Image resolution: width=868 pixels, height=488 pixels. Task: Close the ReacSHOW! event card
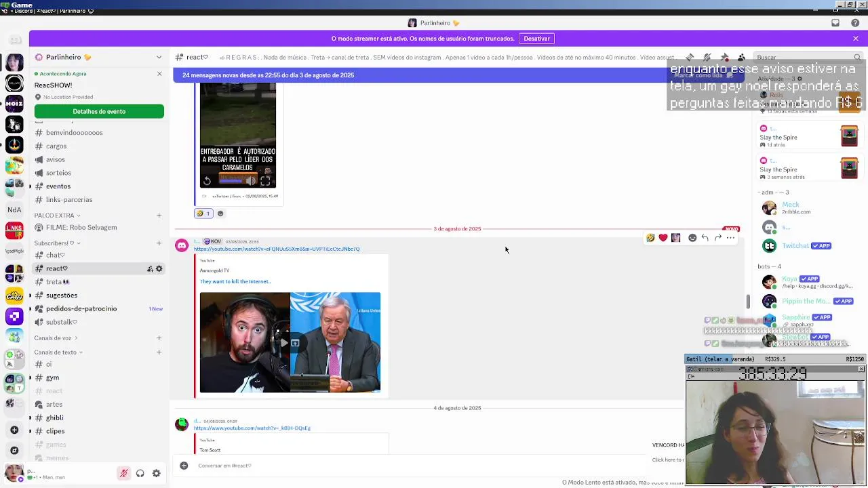tap(159, 73)
